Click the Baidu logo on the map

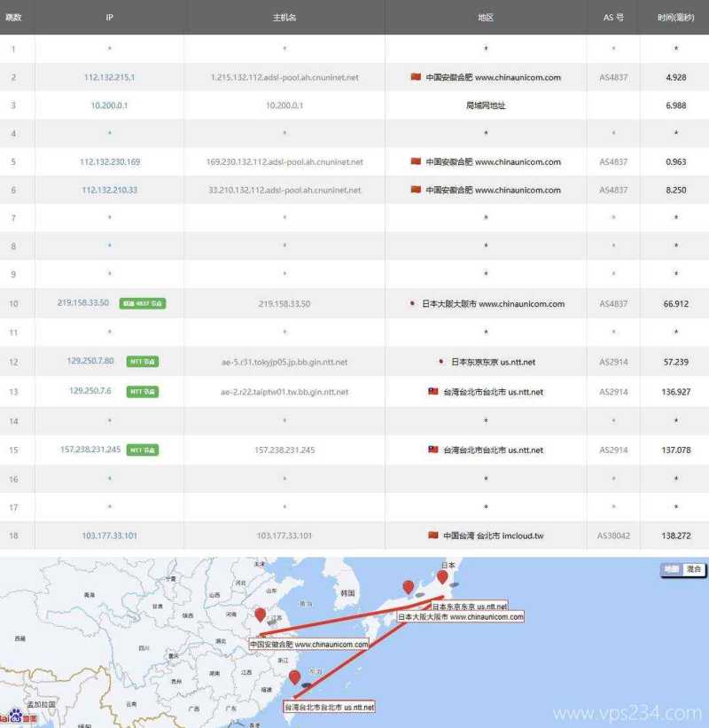(16, 715)
